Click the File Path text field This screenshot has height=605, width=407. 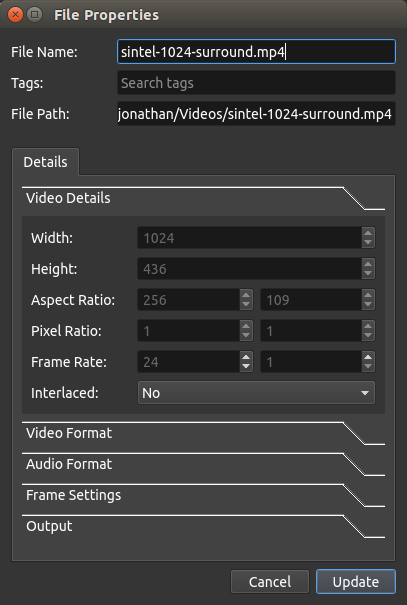(256, 114)
